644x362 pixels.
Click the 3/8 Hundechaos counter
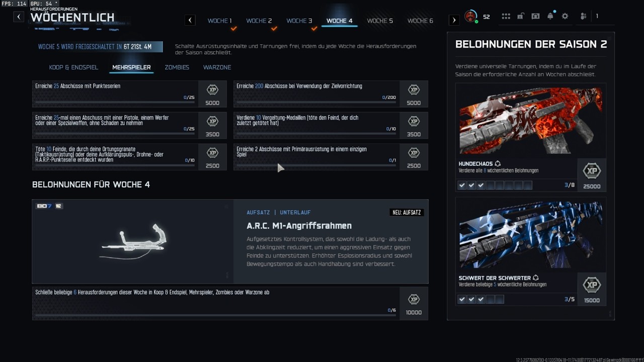click(x=570, y=186)
